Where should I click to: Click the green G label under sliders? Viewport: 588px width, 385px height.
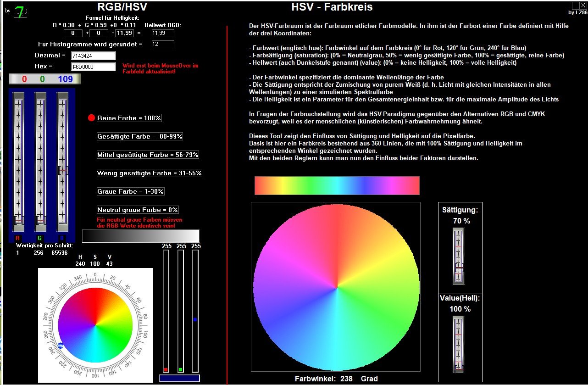tap(40, 238)
